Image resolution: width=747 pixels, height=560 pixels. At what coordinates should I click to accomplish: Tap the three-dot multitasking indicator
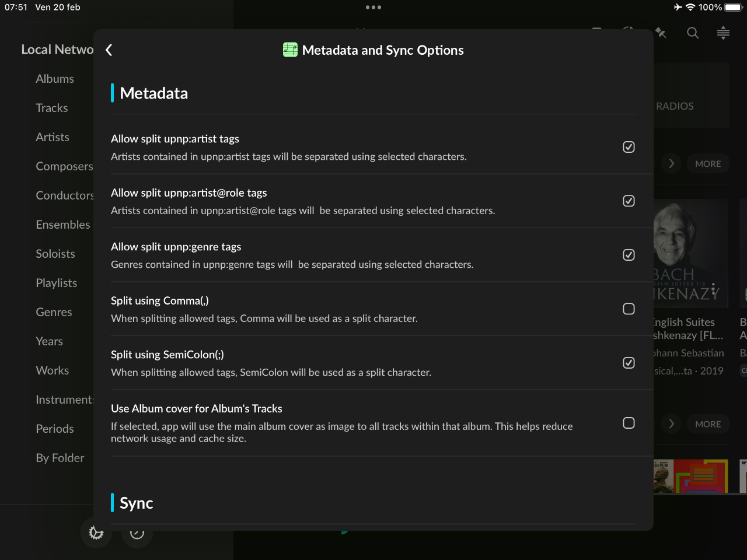pos(373,8)
